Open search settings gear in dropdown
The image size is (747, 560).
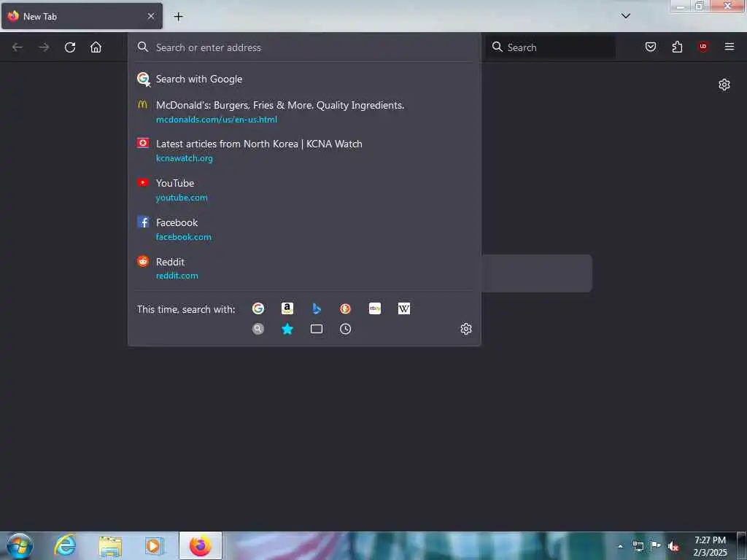[466, 329]
